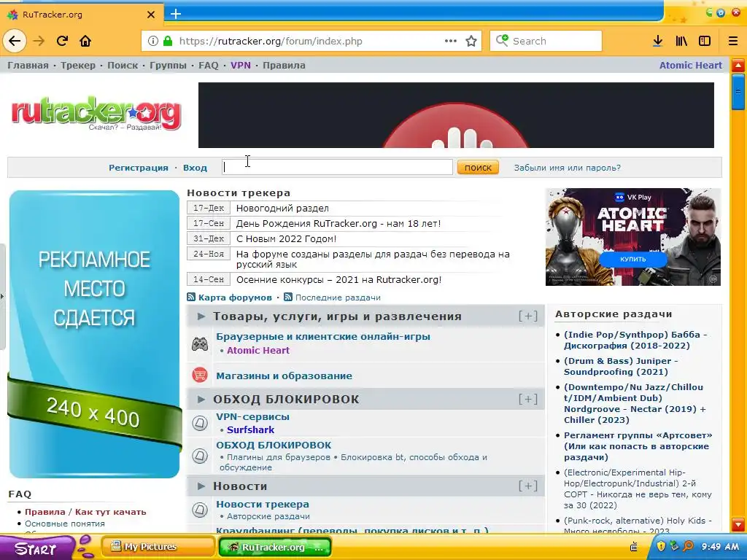Screen dimensions: 747x560
Task: Click Atomic Heart link in top right
Action: 690,65
